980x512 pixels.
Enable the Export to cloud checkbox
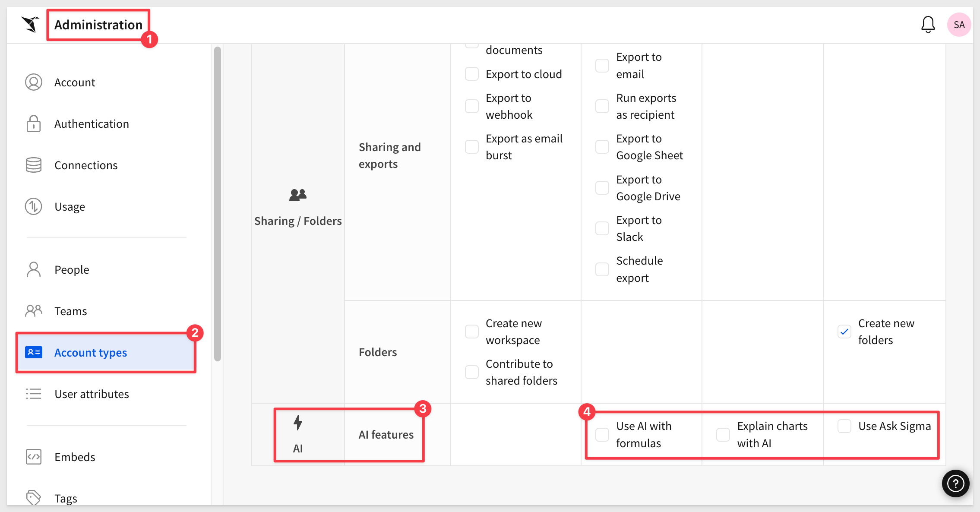click(472, 74)
